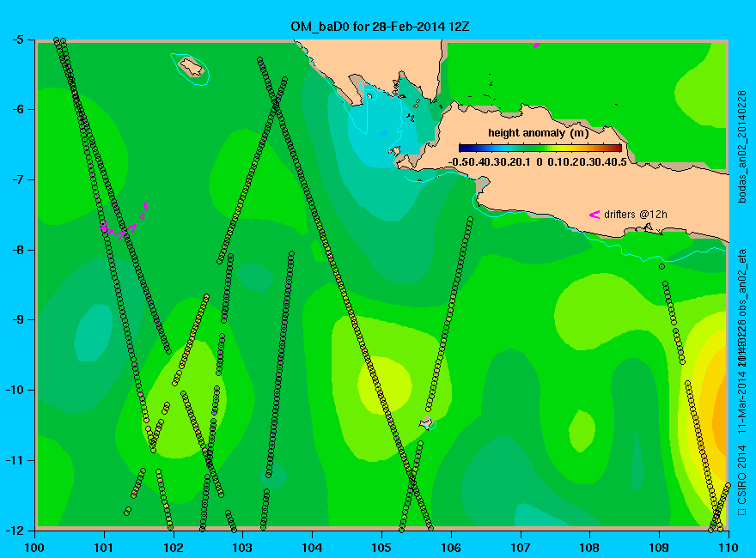Click the colorbar tick label '0'
The height and width of the screenshot is (558, 756).
[539, 162]
